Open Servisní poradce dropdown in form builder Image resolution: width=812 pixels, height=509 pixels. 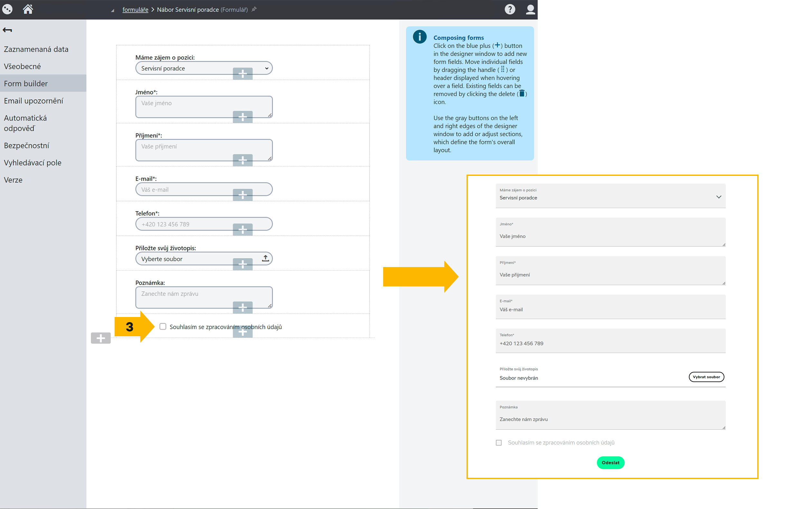pyautogui.click(x=204, y=68)
